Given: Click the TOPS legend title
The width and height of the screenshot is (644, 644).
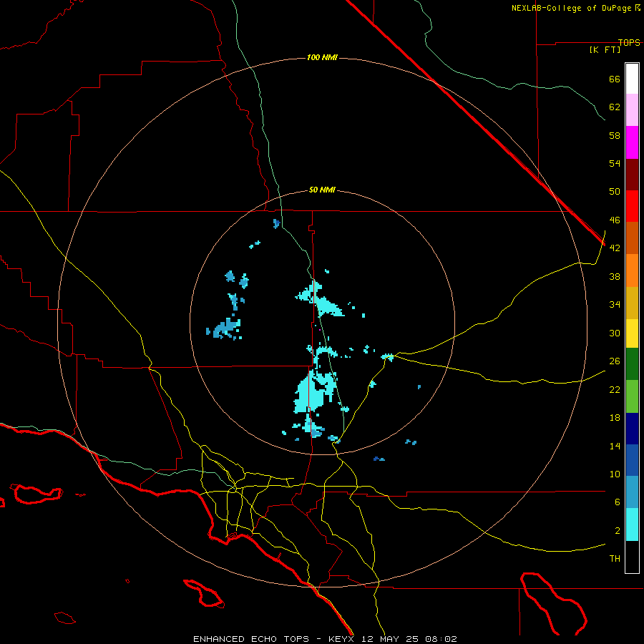Looking at the screenshot, I should [629, 42].
